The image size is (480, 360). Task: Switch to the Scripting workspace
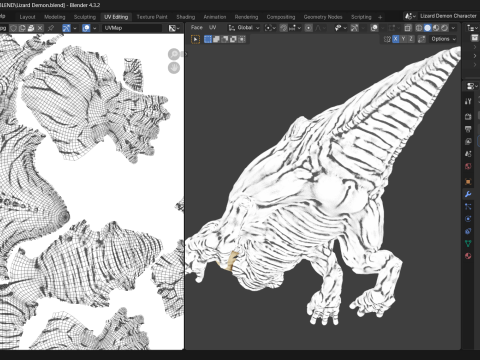coord(361,17)
